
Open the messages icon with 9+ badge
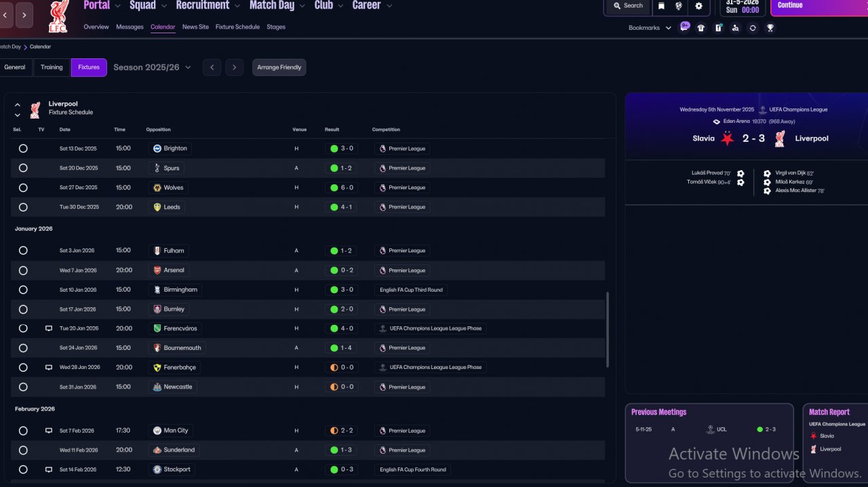[x=684, y=27]
